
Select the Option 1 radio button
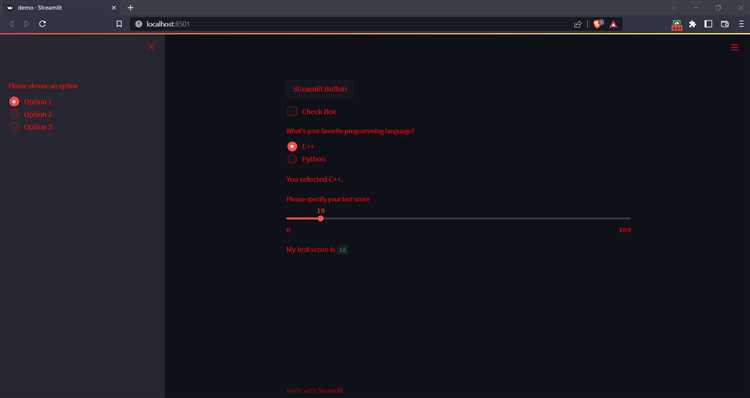[14, 101]
